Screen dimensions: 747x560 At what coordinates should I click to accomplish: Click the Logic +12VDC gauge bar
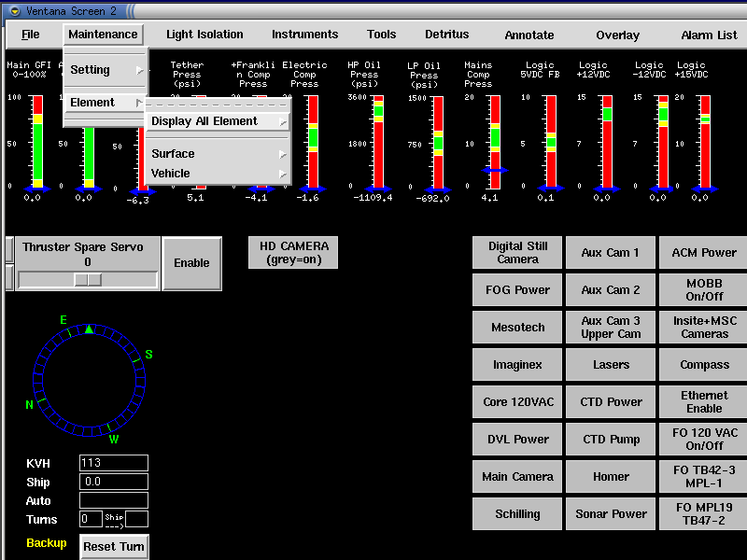(x=608, y=142)
